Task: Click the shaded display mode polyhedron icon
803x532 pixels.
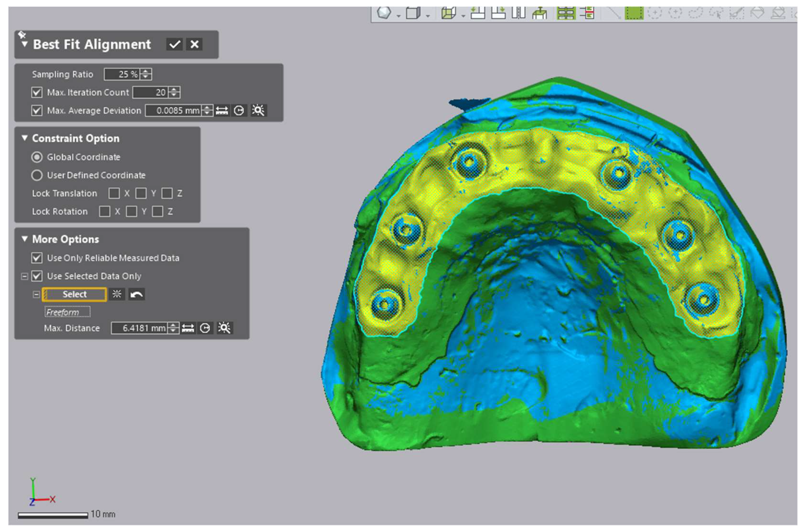Action: click(384, 13)
